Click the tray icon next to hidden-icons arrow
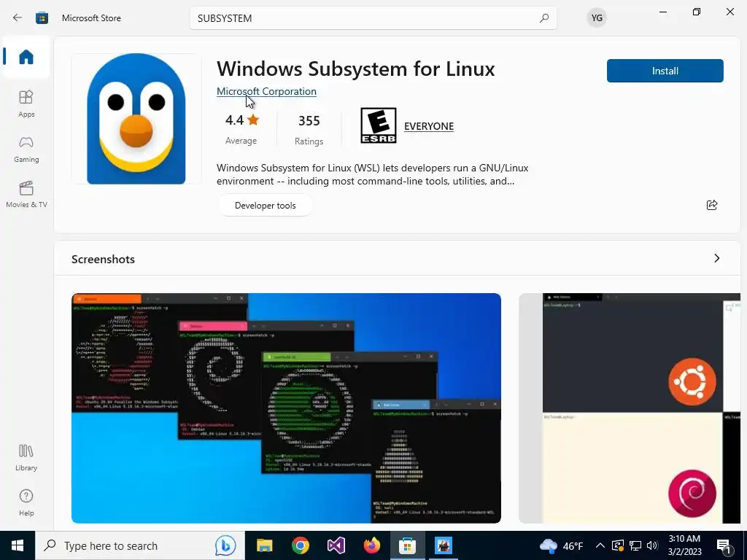This screenshot has height=560, width=747. click(x=617, y=545)
